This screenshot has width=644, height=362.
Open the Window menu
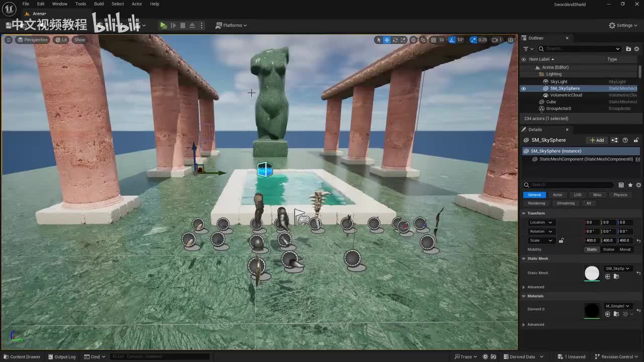(59, 4)
